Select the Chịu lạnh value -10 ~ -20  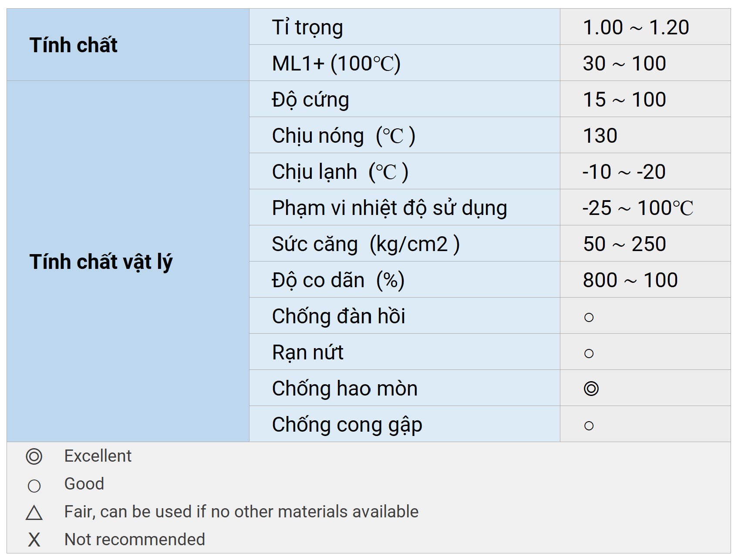coord(623,172)
